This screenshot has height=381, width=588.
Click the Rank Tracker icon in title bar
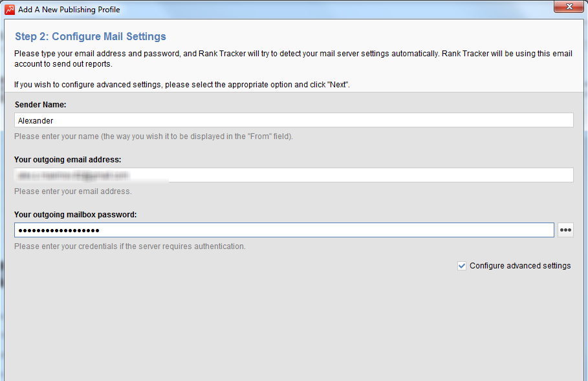coord(10,9)
